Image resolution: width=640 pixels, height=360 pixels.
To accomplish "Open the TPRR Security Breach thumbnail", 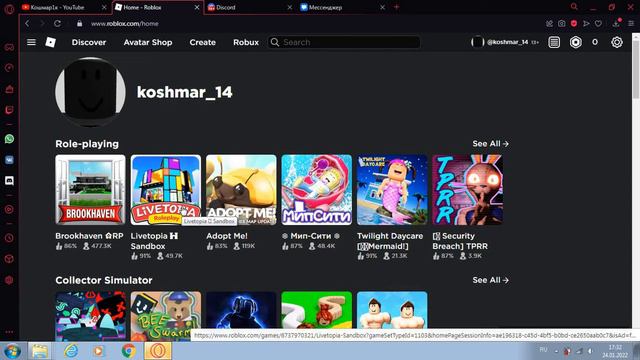I will click(467, 189).
